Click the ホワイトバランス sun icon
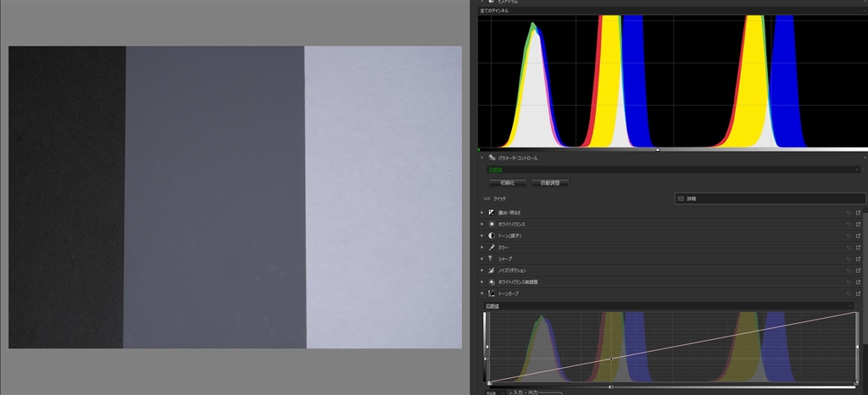This screenshot has height=395, width=868. [492, 224]
